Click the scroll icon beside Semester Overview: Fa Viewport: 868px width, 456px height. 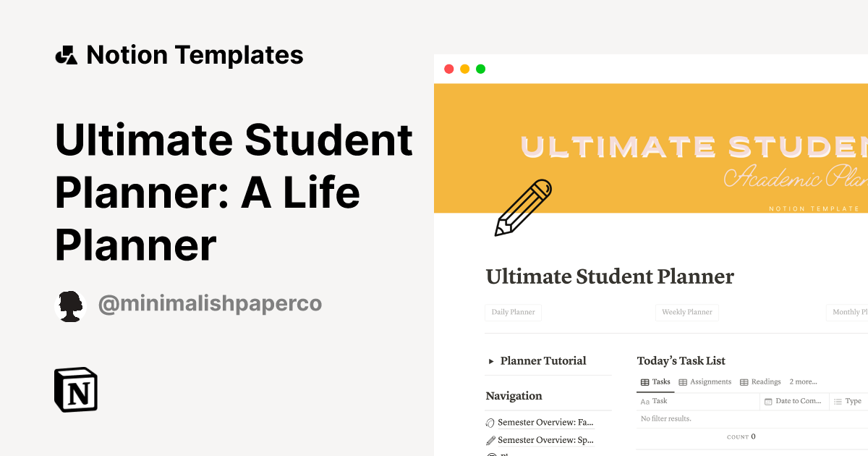click(x=490, y=422)
